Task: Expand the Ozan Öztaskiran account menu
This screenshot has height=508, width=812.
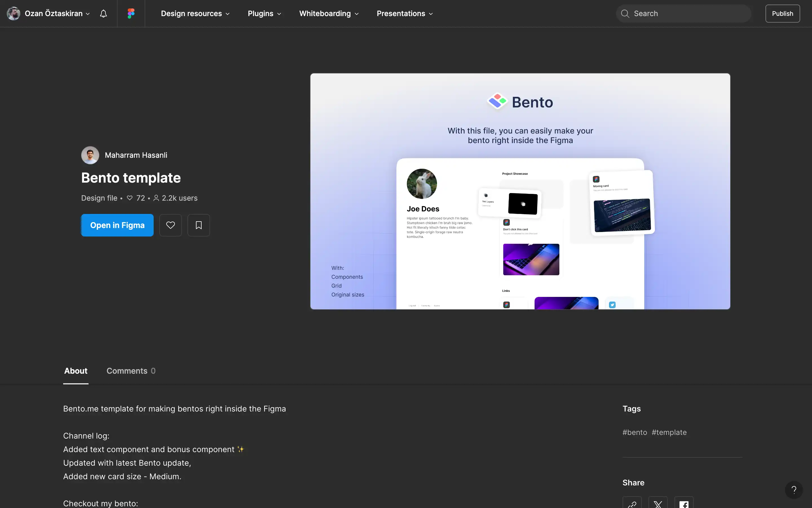Action: 57,14
